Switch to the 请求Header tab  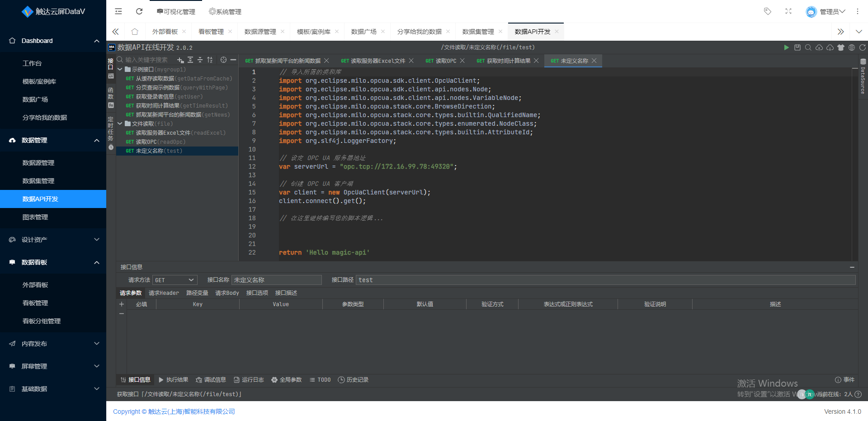point(164,293)
